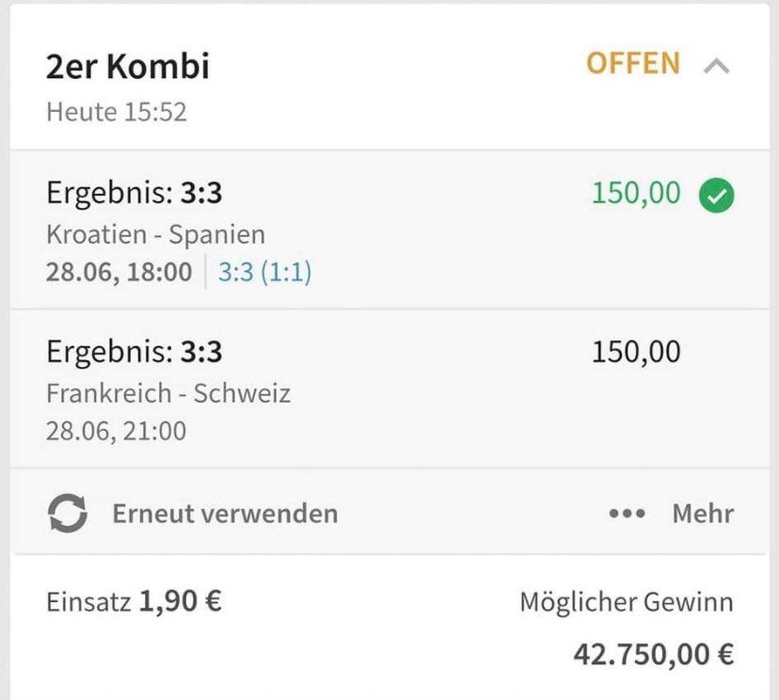Collapse the 2er Kombi bet slip chevron
Viewport: 779px width, 700px height.
716,66
